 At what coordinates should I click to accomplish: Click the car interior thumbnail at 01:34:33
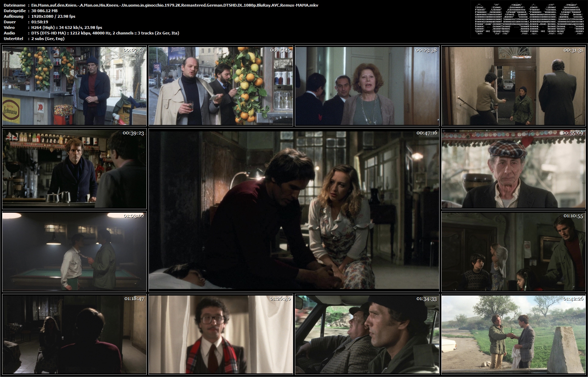[x=367, y=335]
